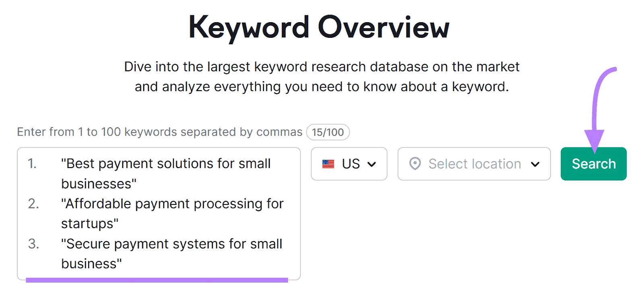Click the purple underline beneath keyword list

157,280
